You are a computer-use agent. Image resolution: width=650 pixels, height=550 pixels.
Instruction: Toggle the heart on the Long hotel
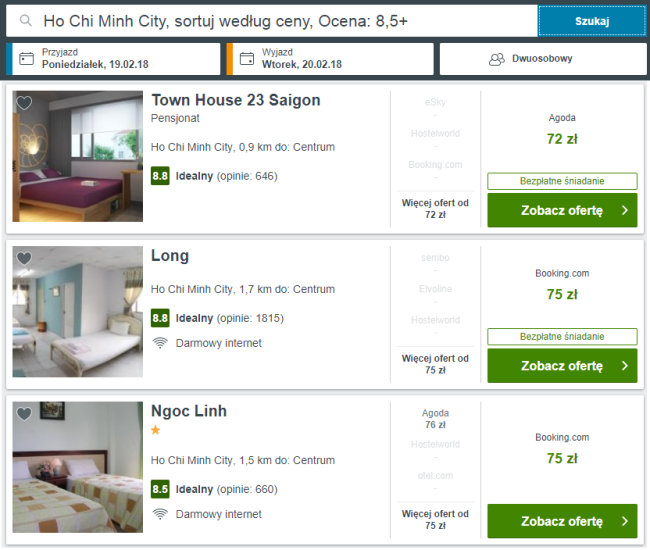[24, 258]
